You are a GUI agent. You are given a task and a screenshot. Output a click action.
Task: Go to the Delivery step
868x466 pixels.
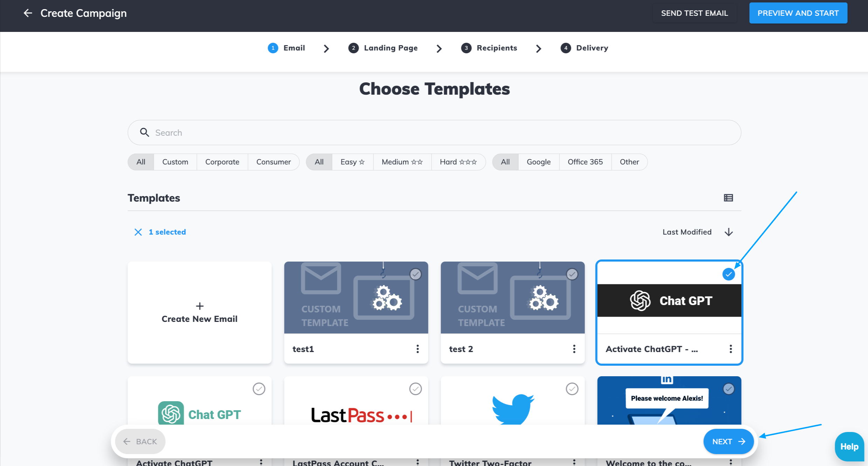(592, 48)
